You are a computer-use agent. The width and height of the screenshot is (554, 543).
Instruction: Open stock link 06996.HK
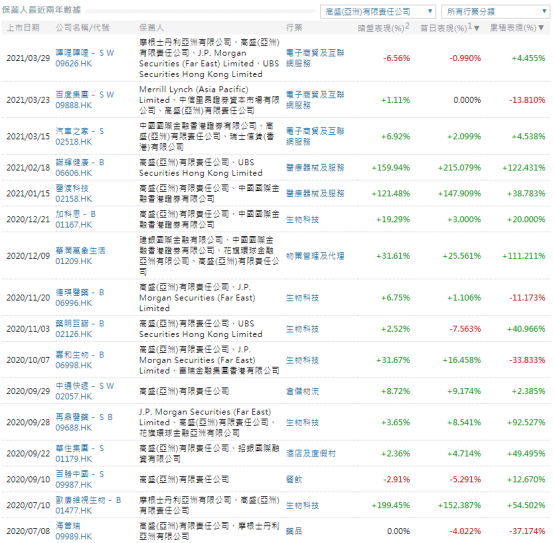pyautogui.click(x=73, y=303)
